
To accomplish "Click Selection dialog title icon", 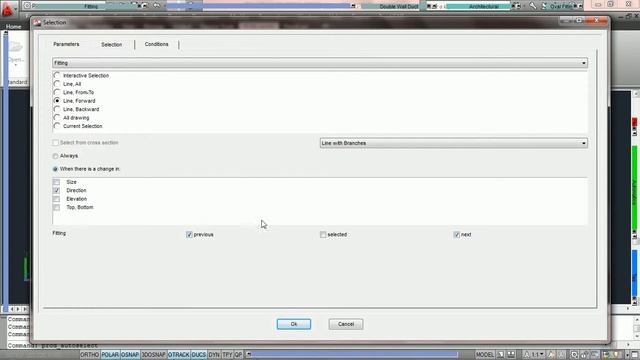I will tap(38, 22).
